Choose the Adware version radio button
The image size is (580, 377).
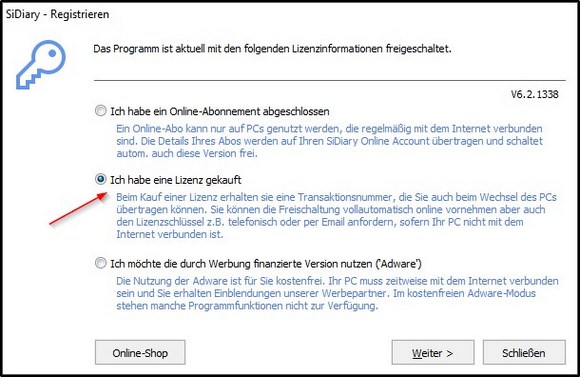100,263
